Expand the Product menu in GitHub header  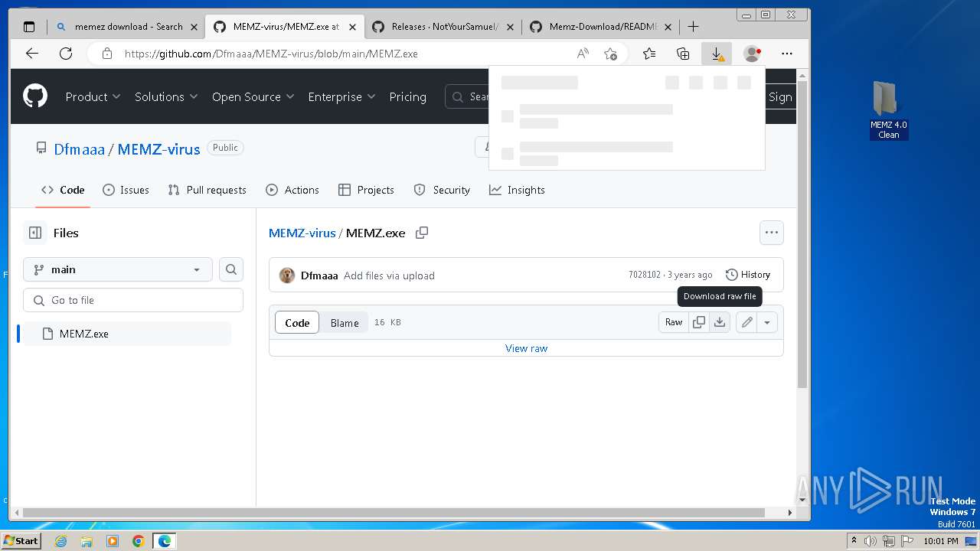93,96
